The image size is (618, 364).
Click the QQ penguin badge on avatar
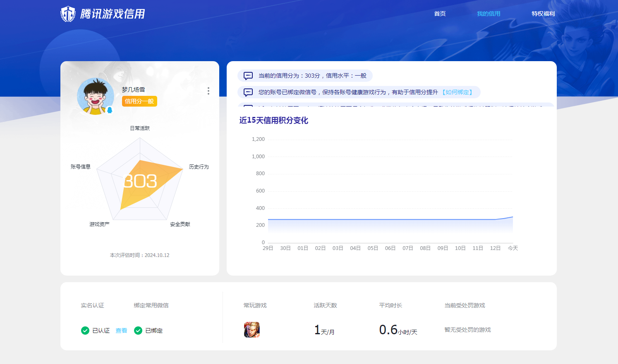110,110
